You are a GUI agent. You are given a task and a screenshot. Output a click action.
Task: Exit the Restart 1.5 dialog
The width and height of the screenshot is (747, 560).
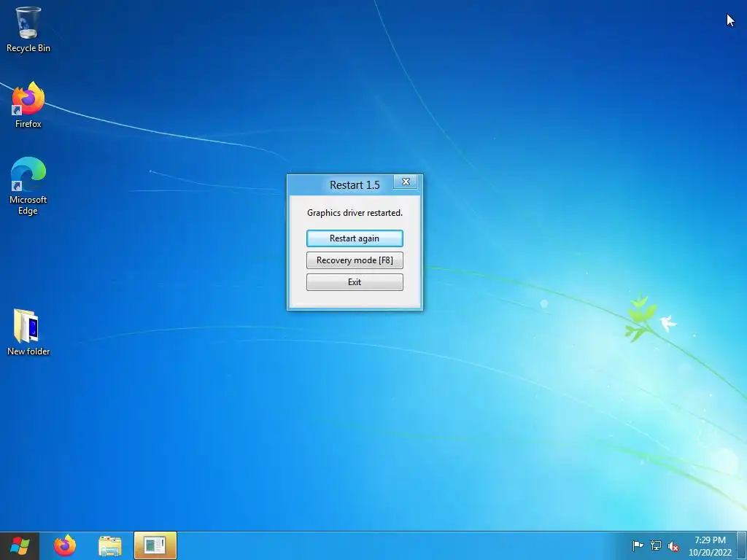pyautogui.click(x=355, y=282)
